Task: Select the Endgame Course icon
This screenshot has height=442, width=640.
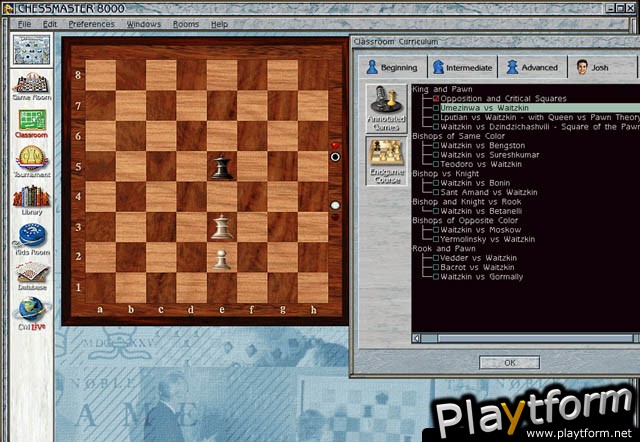Action: coord(386,161)
